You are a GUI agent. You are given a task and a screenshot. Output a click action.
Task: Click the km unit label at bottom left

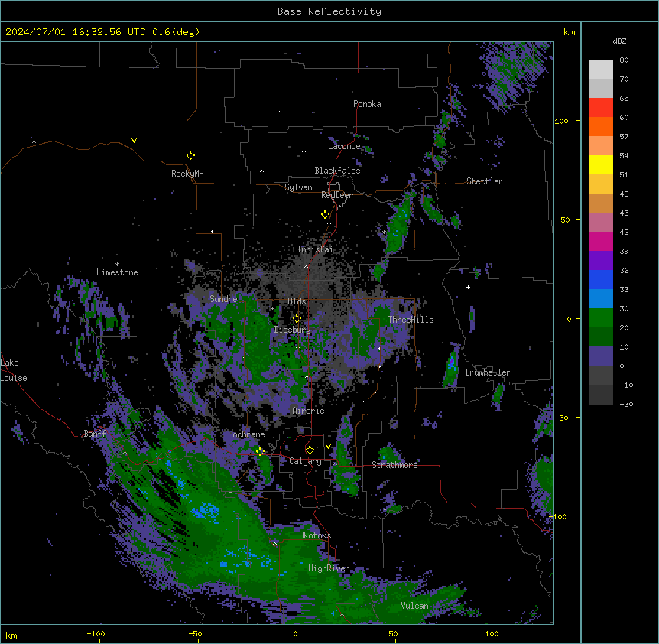pos(11,636)
